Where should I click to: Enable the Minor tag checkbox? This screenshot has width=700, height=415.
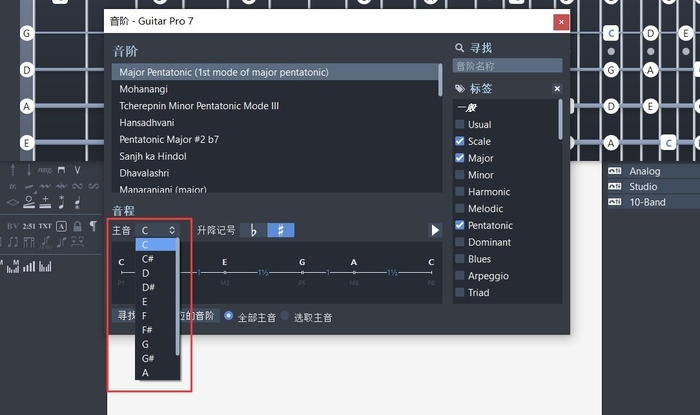[460, 175]
